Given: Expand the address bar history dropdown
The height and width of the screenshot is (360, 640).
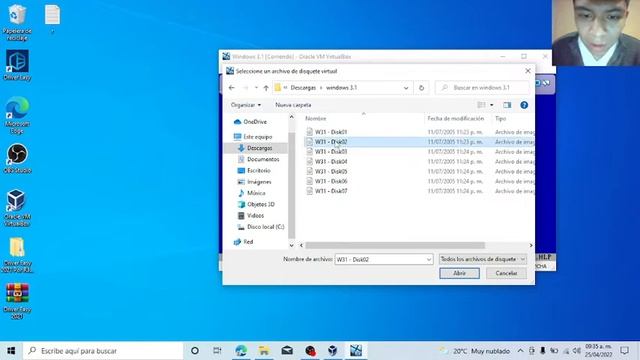Looking at the screenshot, I should [406, 88].
